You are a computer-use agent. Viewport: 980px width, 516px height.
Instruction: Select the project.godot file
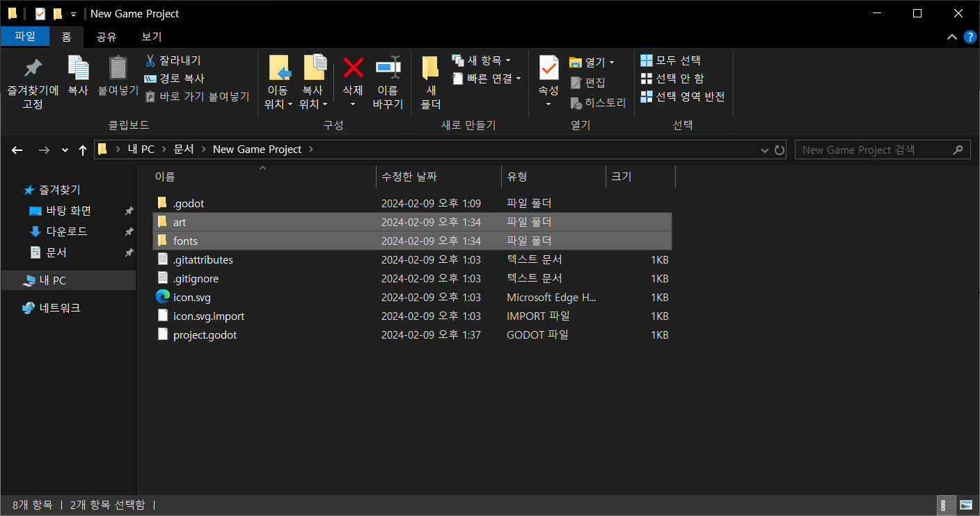(412, 334)
